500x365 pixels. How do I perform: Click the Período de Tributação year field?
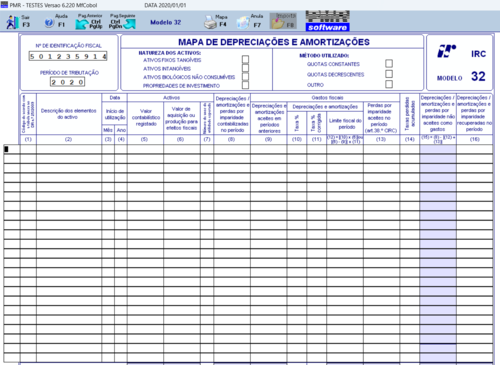[68, 82]
